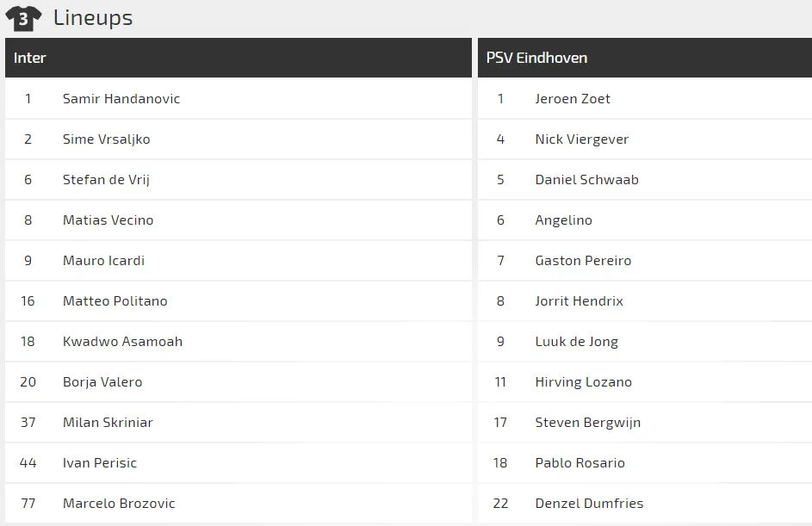Click on Stefan de Vrij
This screenshot has height=526, width=812.
click(106, 180)
